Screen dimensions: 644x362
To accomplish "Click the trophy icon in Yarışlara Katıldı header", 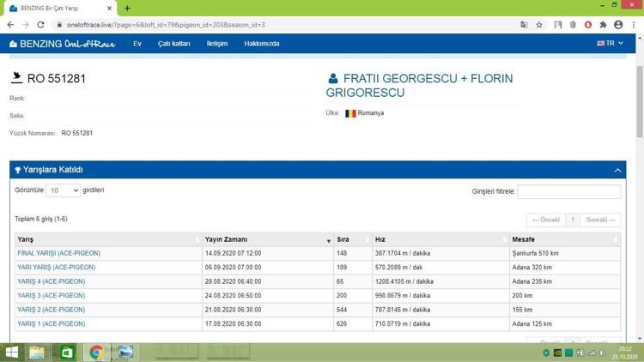I will click(x=18, y=170).
